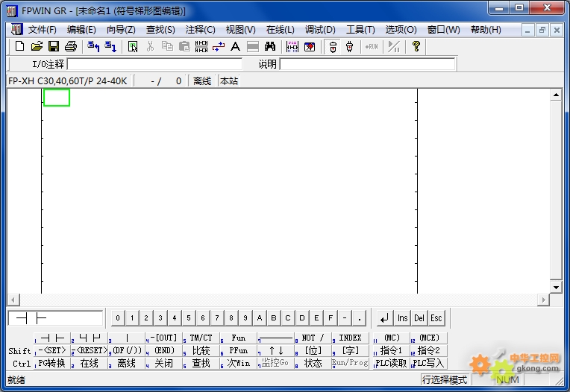The height and width of the screenshot is (392, 570).
Task: Click inside the I/O注释 input field
Action: pyautogui.click(x=155, y=64)
